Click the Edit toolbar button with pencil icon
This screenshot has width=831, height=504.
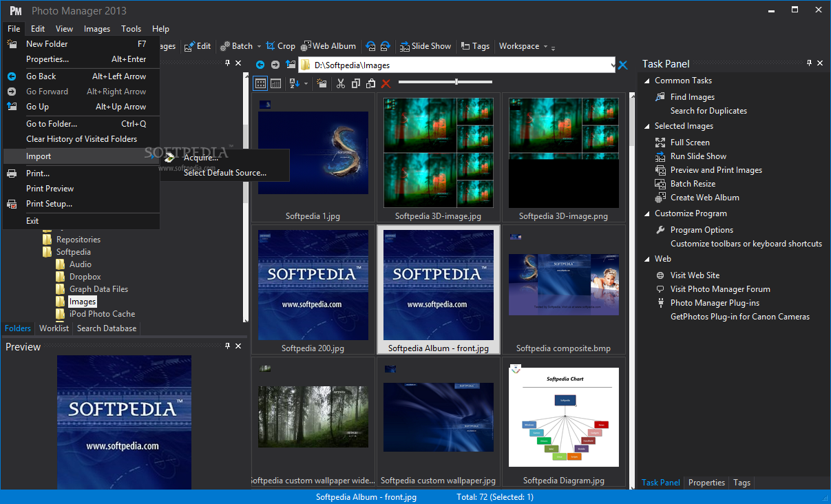tap(198, 46)
